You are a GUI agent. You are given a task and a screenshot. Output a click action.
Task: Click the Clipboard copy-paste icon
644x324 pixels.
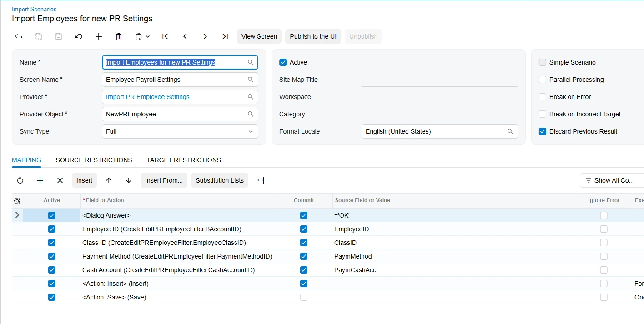click(139, 36)
